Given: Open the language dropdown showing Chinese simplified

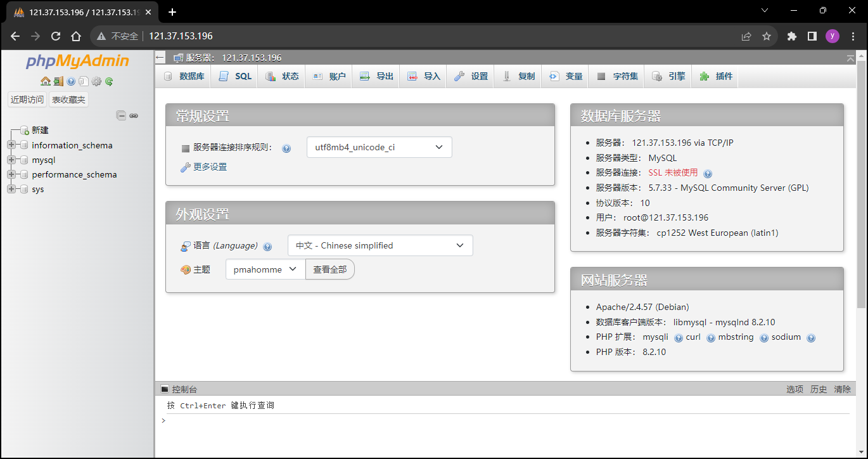Looking at the screenshot, I should [380, 245].
